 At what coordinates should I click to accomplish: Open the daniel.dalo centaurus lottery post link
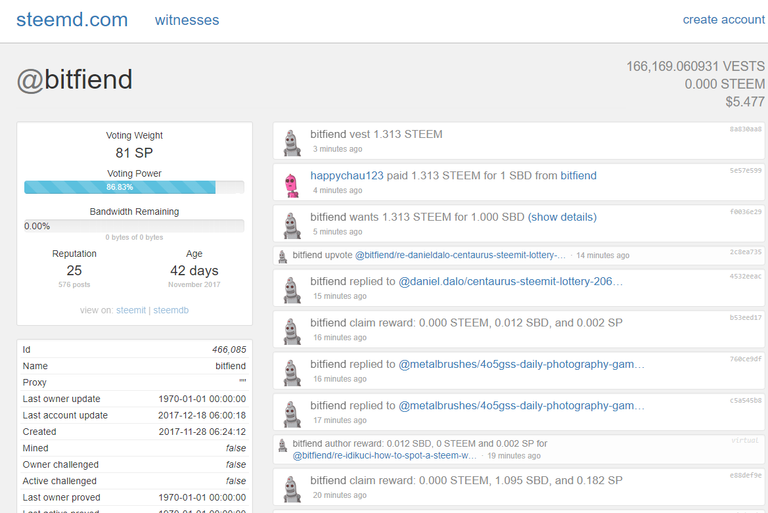(511, 282)
